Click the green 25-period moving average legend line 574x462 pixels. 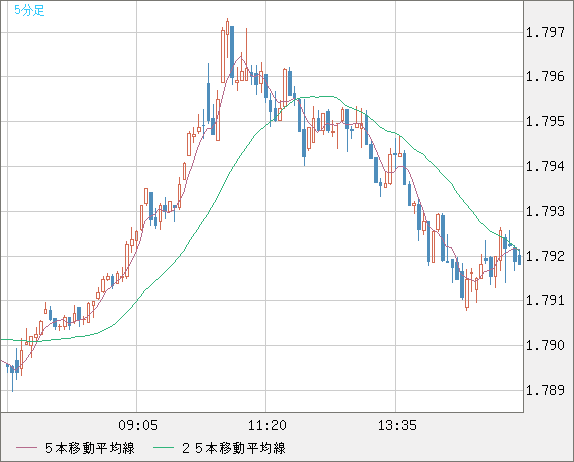tap(163, 448)
